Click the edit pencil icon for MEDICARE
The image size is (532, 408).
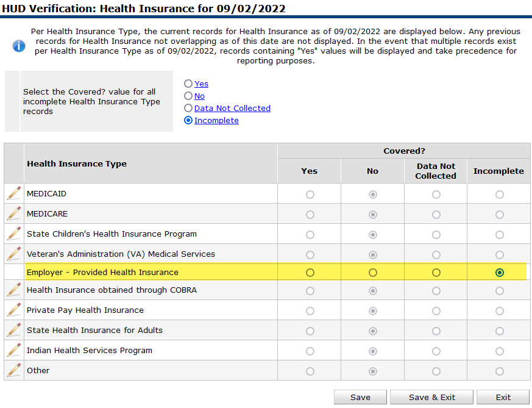[13, 213]
